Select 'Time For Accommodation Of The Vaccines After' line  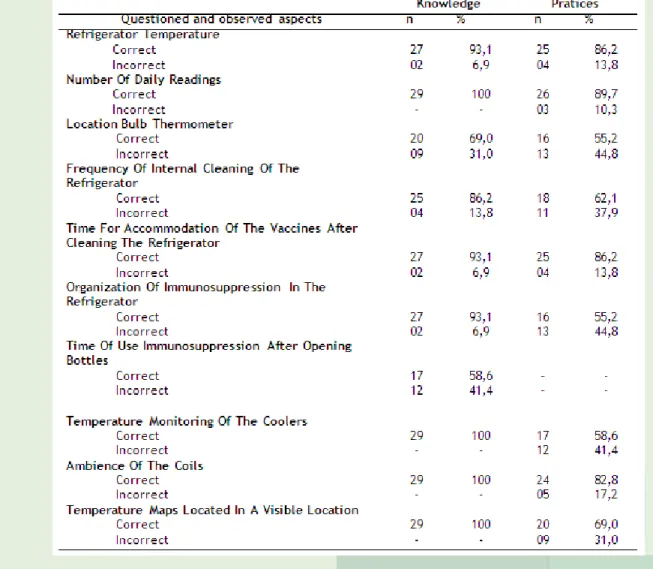click(x=212, y=228)
